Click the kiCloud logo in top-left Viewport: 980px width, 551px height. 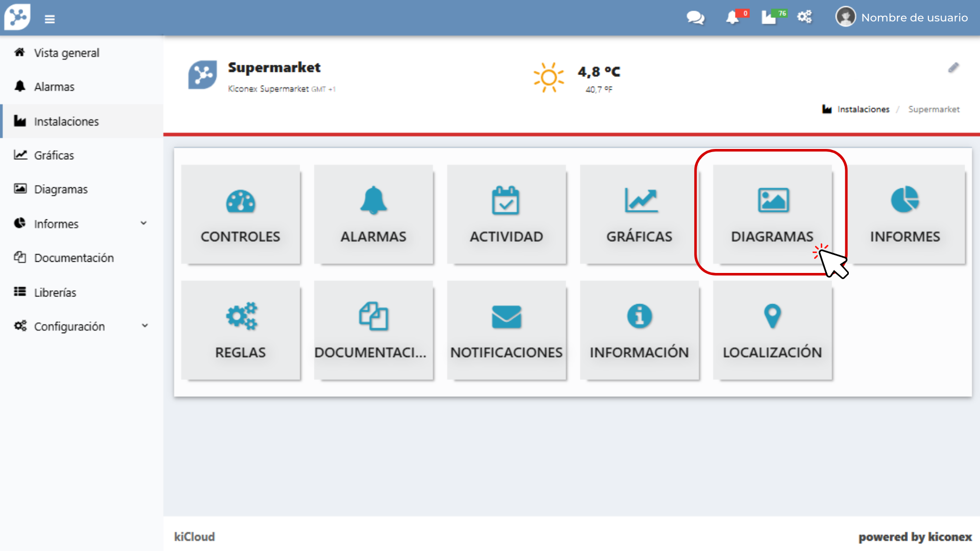(x=18, y=17)
